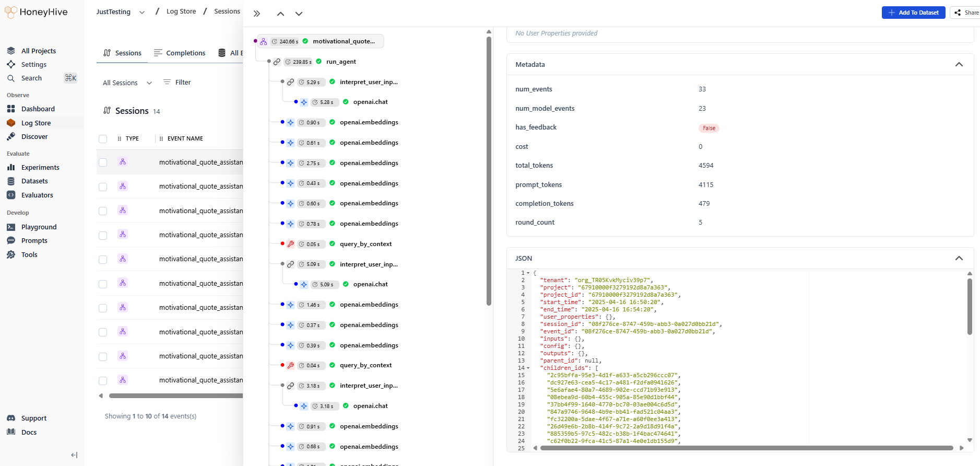Click session type icon in first row
This screenshot has height=466, width=980.
(123, 162)
